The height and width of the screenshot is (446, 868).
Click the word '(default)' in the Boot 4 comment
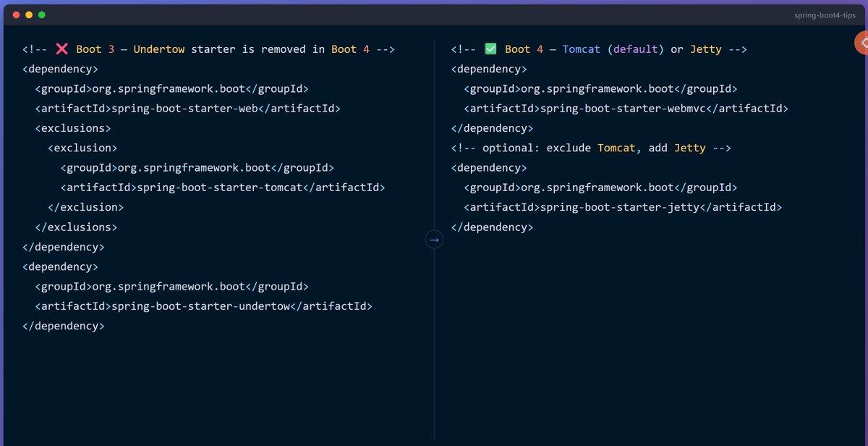point(636,49)
